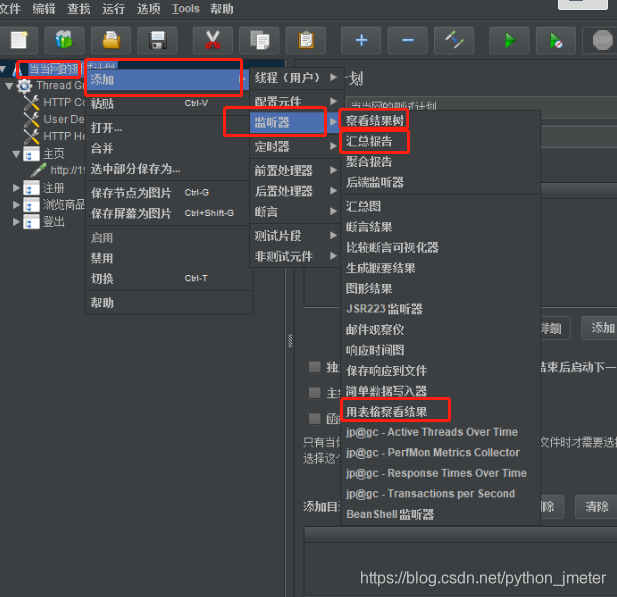Image resolution: width=617 pixels, height=597 pixels.
Task: Collapse the 主页 tree node
Action: click(x=16, y=154)
